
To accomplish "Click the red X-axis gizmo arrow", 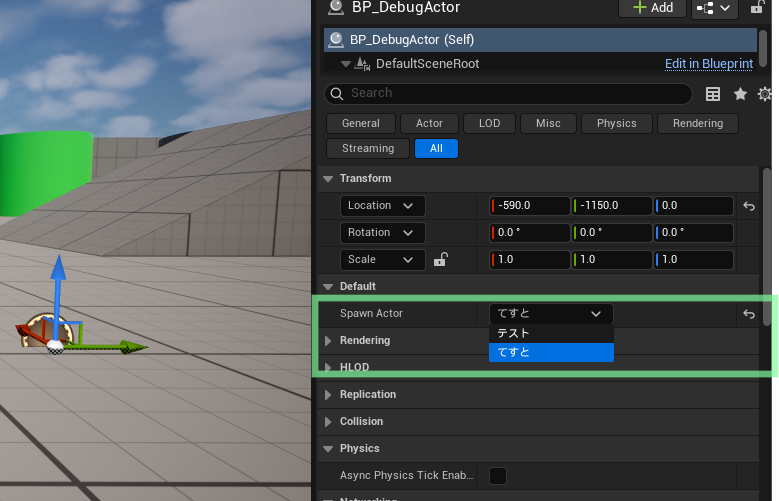I will click(x=23, y=330).
